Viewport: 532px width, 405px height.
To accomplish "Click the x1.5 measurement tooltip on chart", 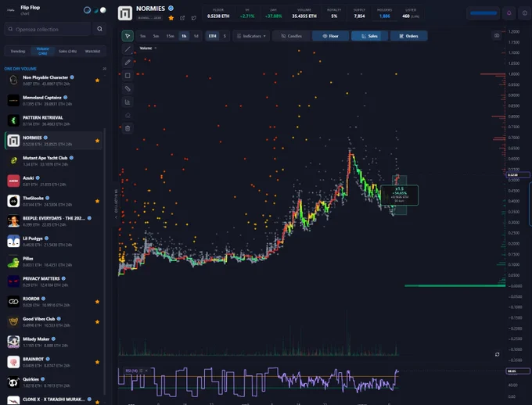I will pos(399,195).
